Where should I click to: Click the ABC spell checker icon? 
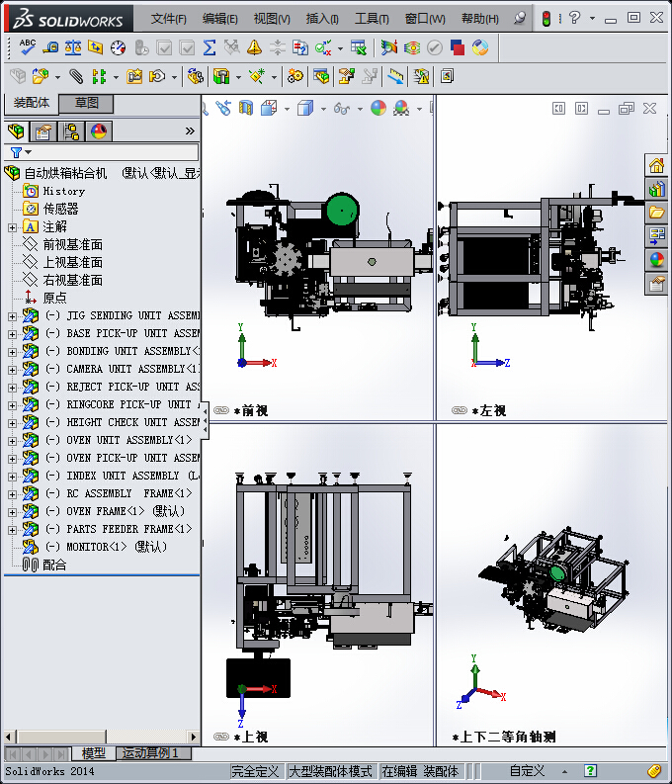(x=27, y=47)
